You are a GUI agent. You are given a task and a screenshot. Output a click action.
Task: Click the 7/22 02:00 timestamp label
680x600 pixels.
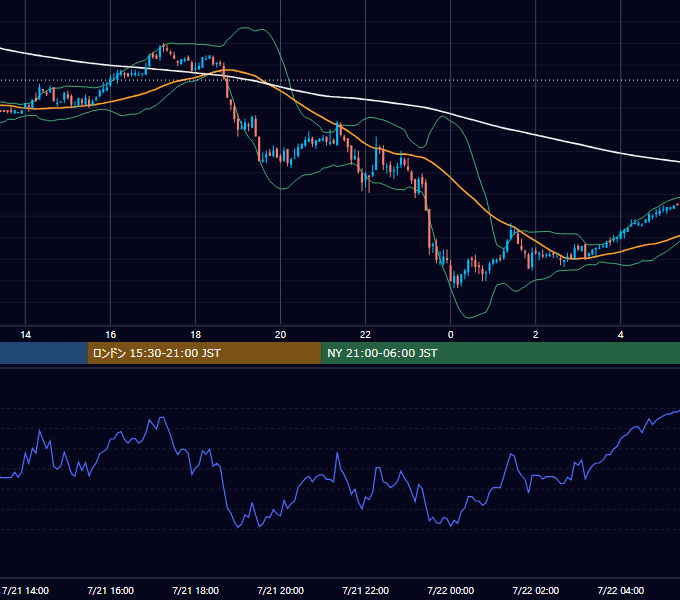point(536,590)
